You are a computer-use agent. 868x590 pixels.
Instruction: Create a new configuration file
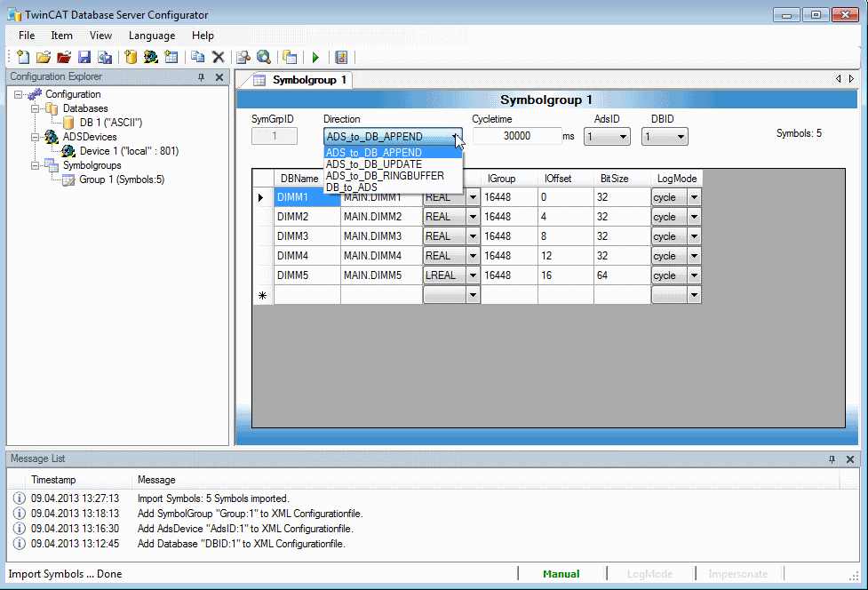[23, 57]
